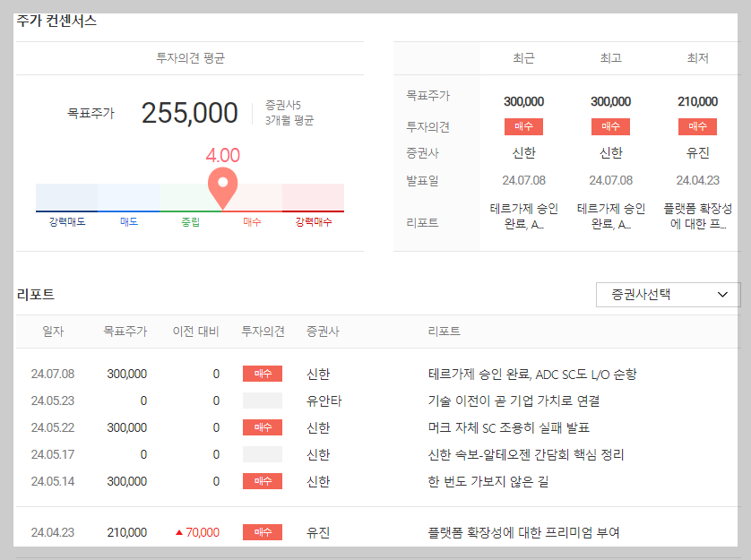The width and height of the screenshot is (751, 560).
Task: Select the 매수 badge on the 24.07.08 row
Action: coord(262,374)
